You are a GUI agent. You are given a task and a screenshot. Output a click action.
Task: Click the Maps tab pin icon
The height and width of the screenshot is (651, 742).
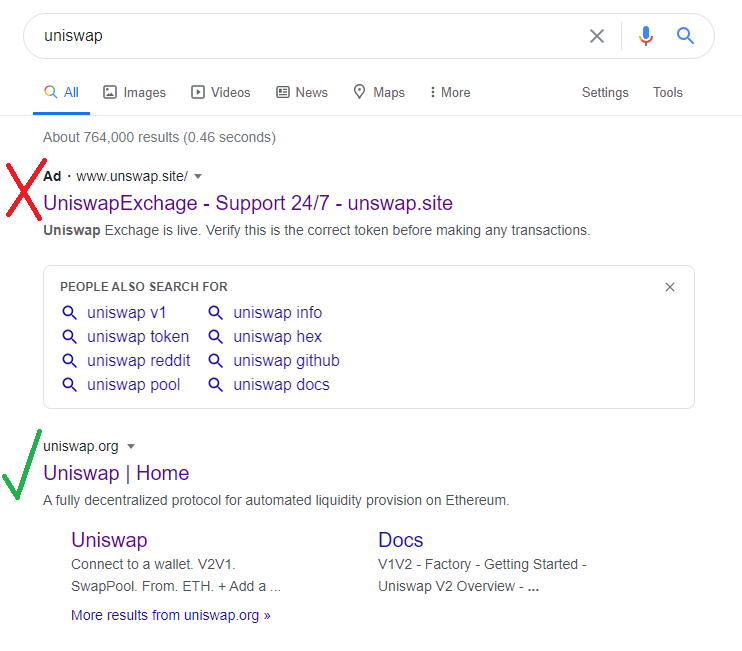(360, 92)
